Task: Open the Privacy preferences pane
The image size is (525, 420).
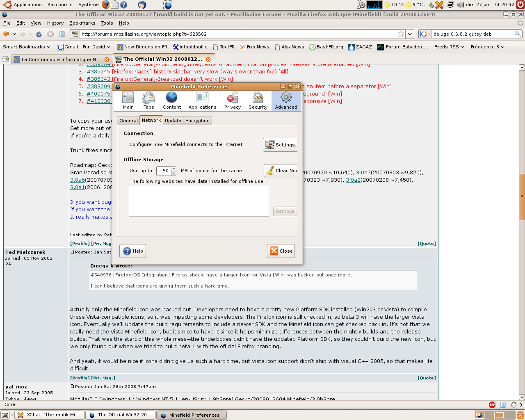Action: (x=232, y=100)
